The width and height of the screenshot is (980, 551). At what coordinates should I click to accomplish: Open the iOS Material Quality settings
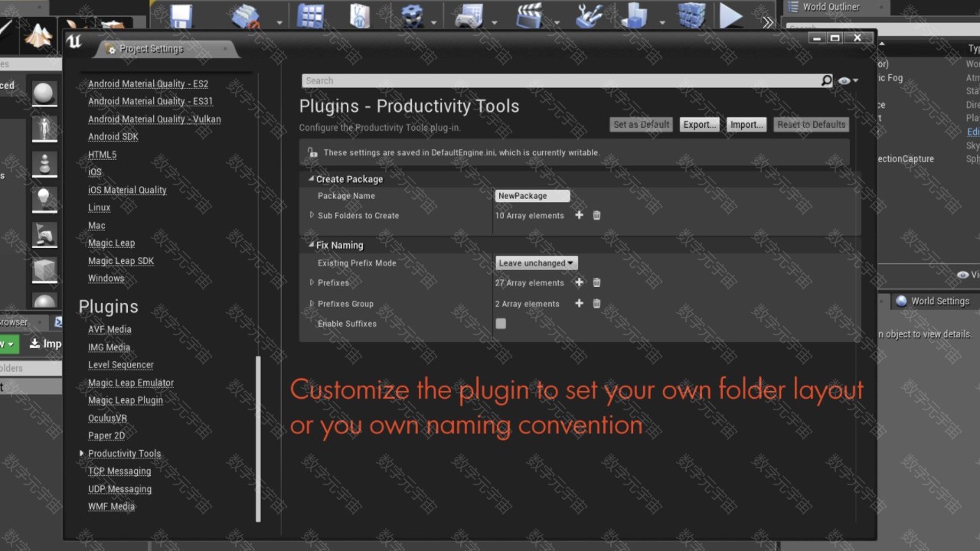pos(127,190)
